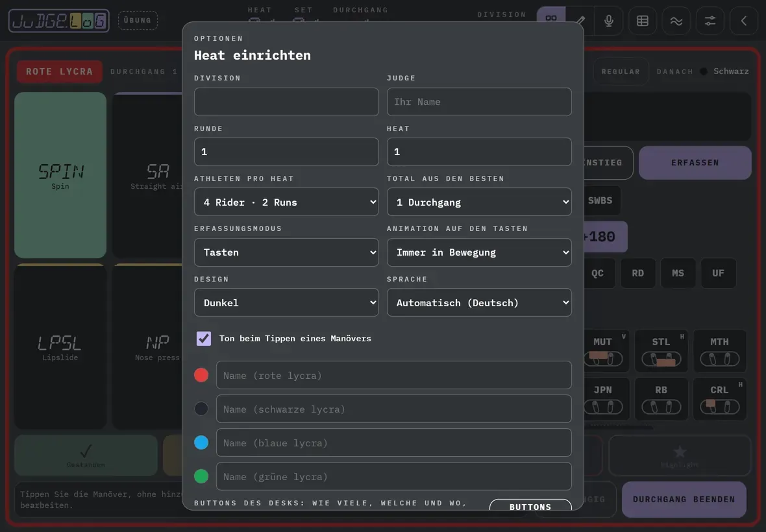766x532 pixels.
Task: Toggle the QC modifier
Action: 598,273
